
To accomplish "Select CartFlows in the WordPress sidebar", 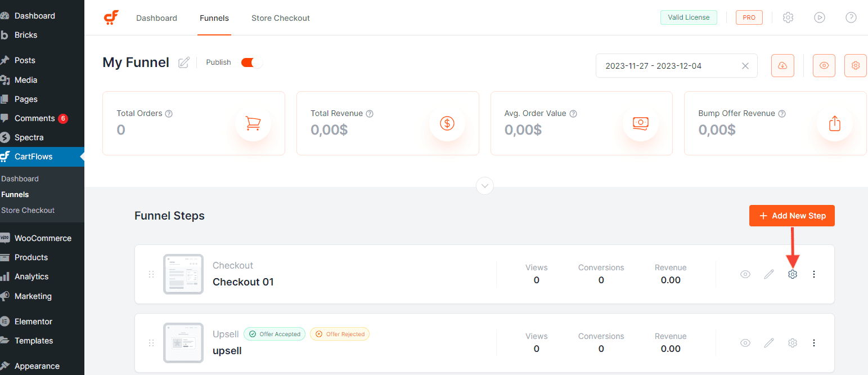I will pos(42,157).
